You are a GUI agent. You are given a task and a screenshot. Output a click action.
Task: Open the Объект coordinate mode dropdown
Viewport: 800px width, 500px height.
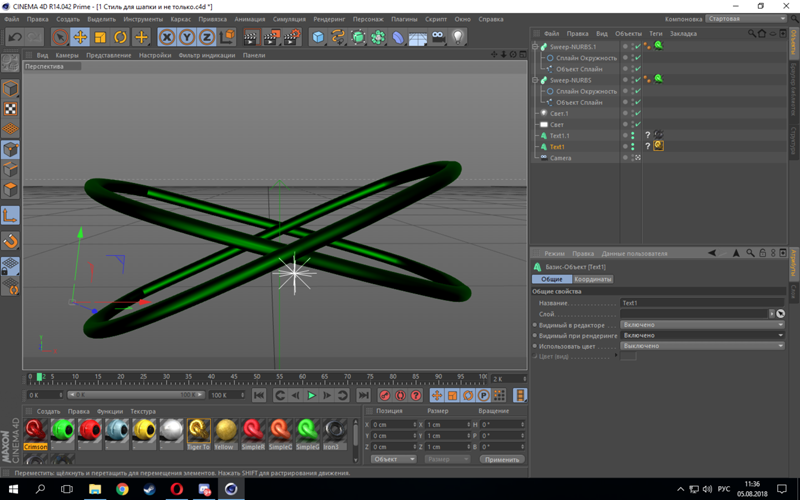393,459
